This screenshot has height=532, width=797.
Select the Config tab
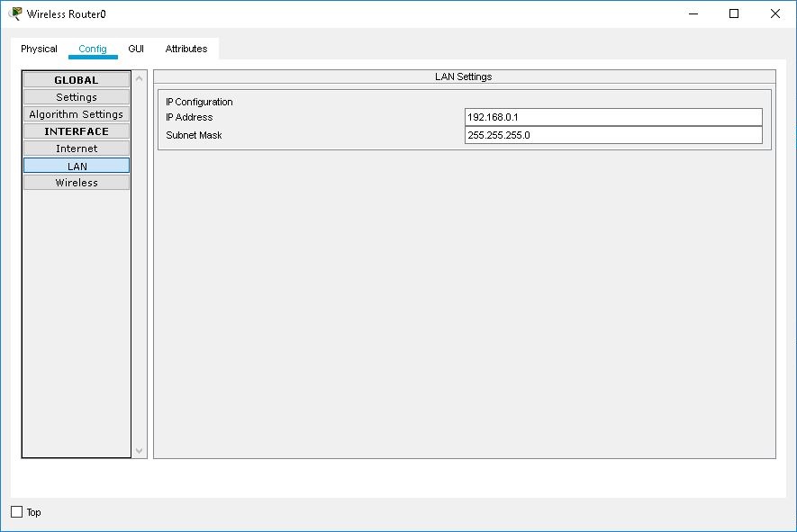click(x=94, y=49)
